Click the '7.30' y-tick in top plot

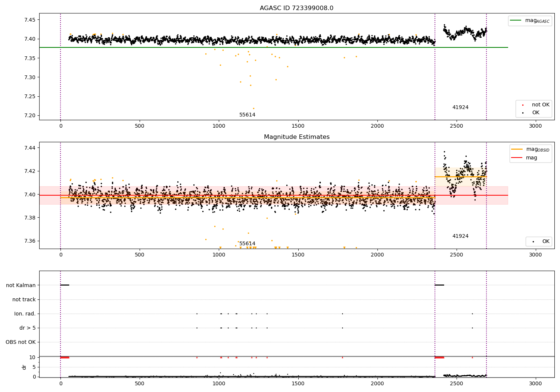click(30, 77)
